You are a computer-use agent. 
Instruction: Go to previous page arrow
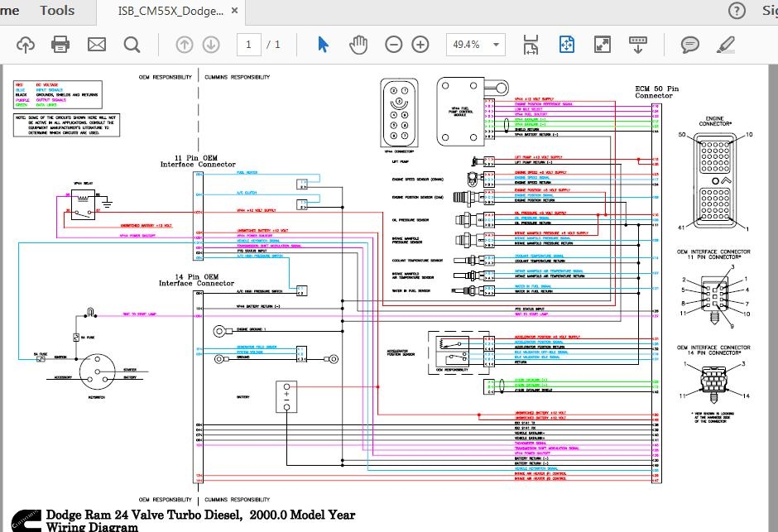[184, 45]
